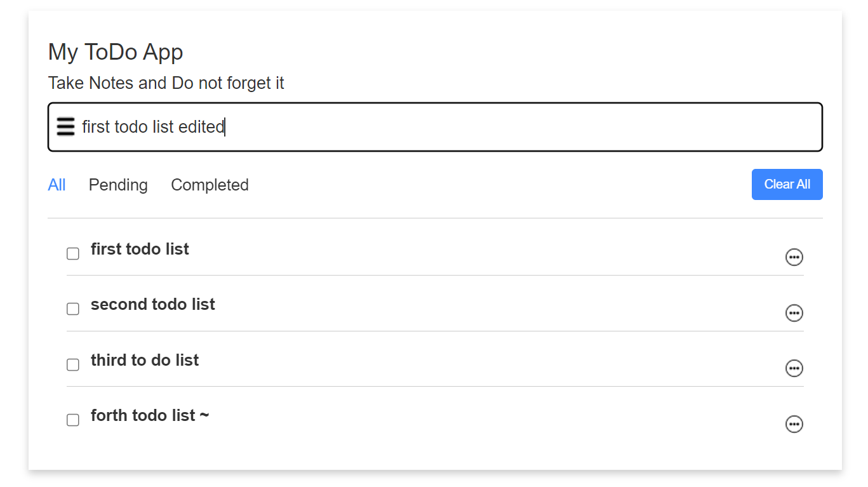Tick the checkbox for 'forth todo list ~'
The height and width of the screenshot is (487, 868).
(x=72, y=420)
